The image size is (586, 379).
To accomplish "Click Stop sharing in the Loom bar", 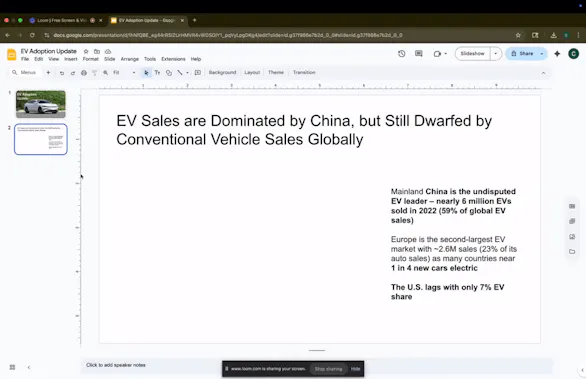I will click(x=328, y=369).
